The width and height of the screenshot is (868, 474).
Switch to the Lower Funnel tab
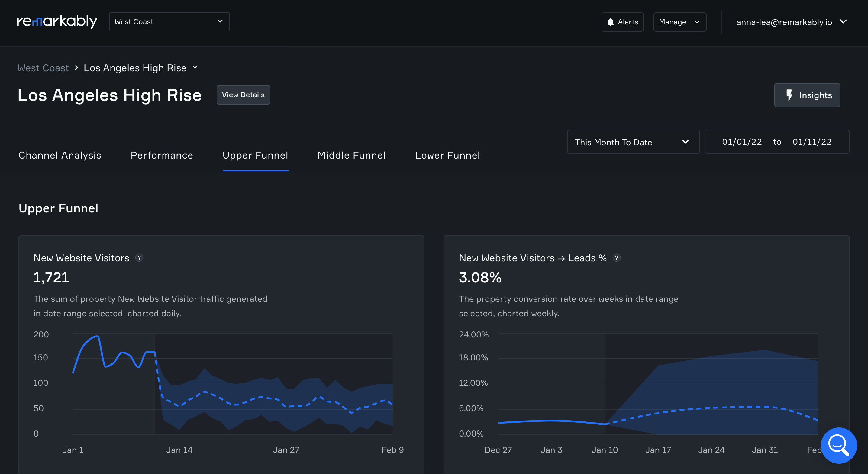[447, 155]
